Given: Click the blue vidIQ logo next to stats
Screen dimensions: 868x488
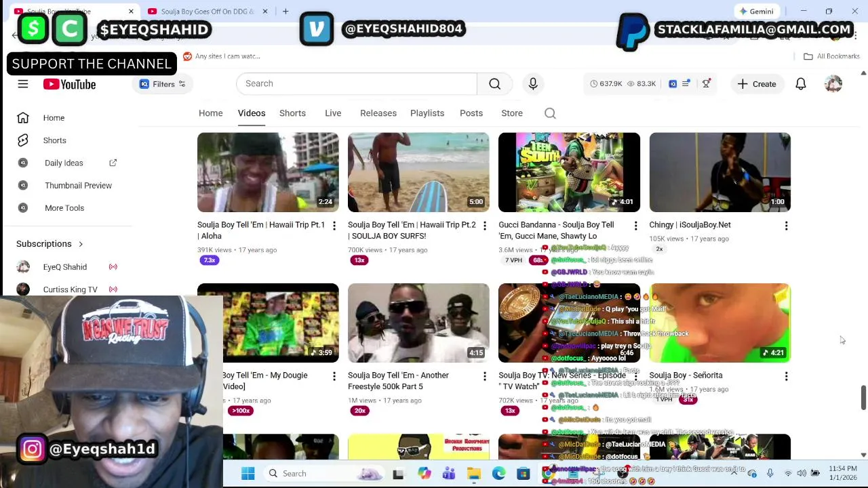Looking at the screenshot, I should tap(673, 84).
